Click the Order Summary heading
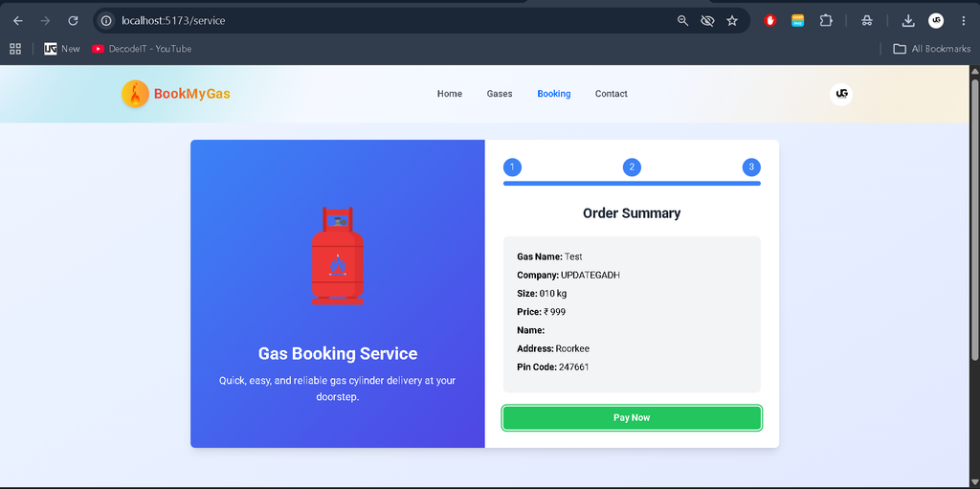This screenshot has height=489, width=980. 632,213
